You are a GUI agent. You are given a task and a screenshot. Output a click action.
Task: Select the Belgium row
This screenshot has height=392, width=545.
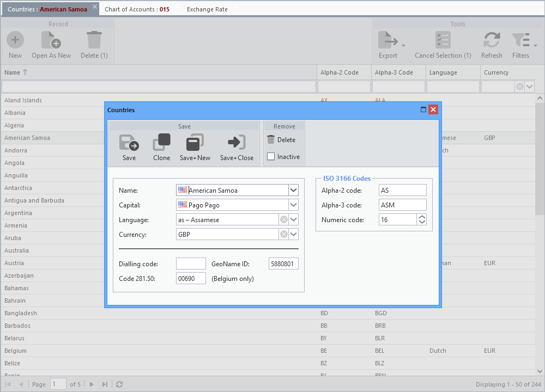(268, 351)
